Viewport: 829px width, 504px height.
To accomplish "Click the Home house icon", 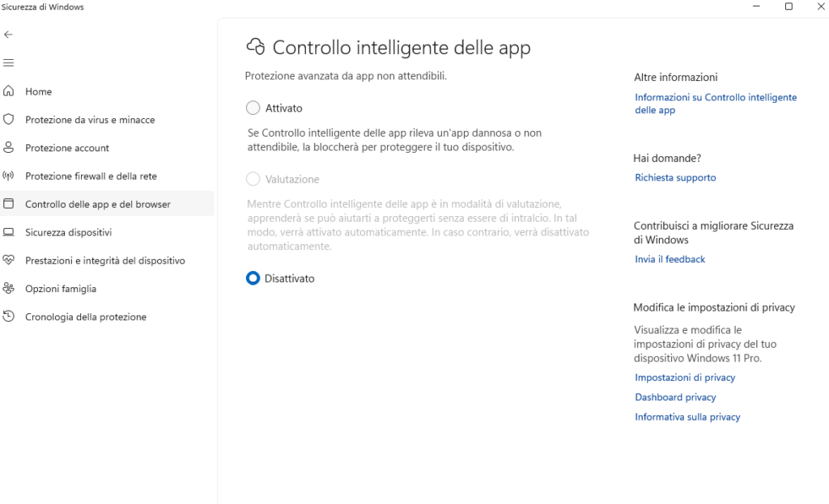I will [x=9, y=91].
